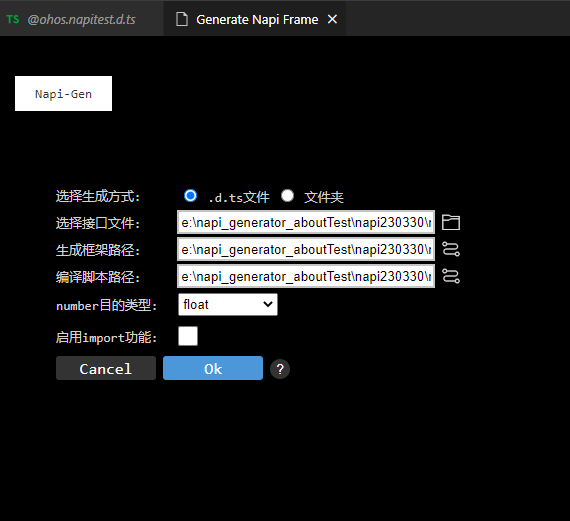The width and height of the screenshot is (570, 521).
Task: Select the 文件夹 radio option
Action: 287,196
